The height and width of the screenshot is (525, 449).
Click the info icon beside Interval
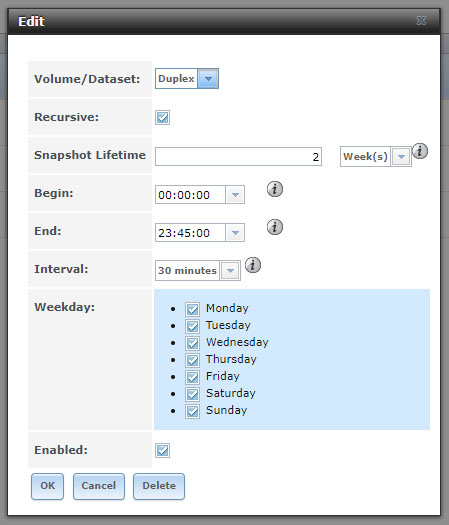253,265
